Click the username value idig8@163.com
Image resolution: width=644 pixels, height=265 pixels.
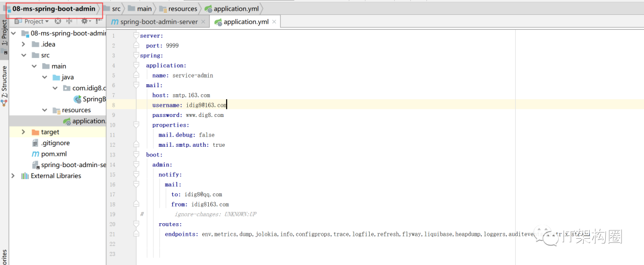206,105
